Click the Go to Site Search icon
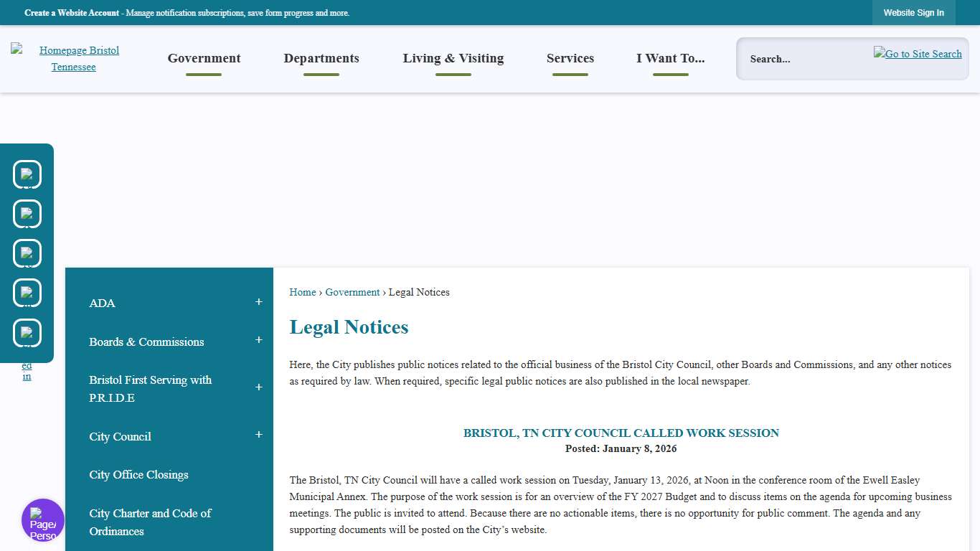980x551 pixels. tap(917, 53)
